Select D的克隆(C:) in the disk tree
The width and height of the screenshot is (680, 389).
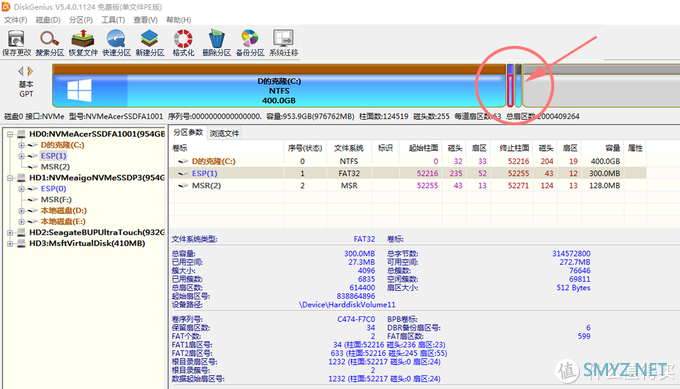coord(62,145)
